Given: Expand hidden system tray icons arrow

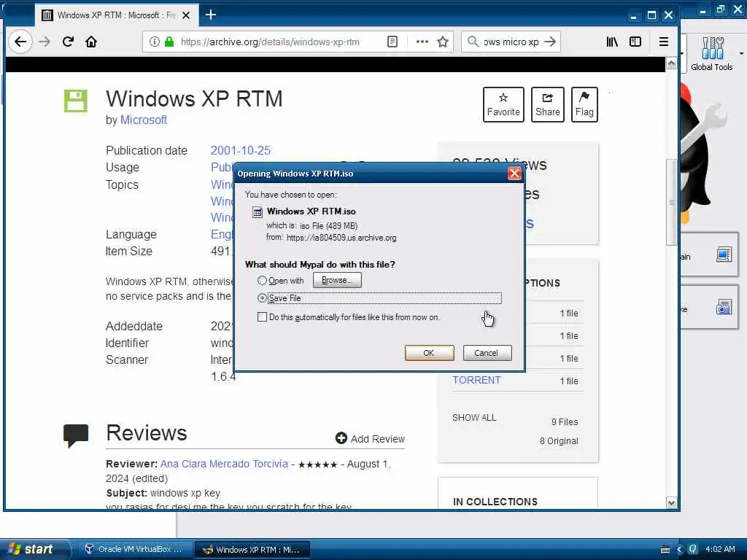Looking at the screenshot, I should (680, 550).
